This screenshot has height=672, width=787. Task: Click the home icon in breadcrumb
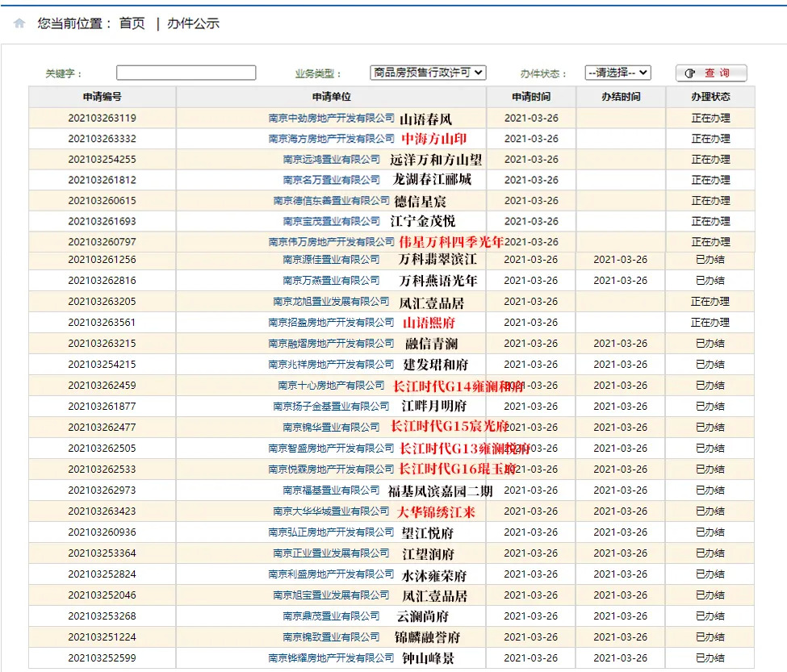point(19,23)
